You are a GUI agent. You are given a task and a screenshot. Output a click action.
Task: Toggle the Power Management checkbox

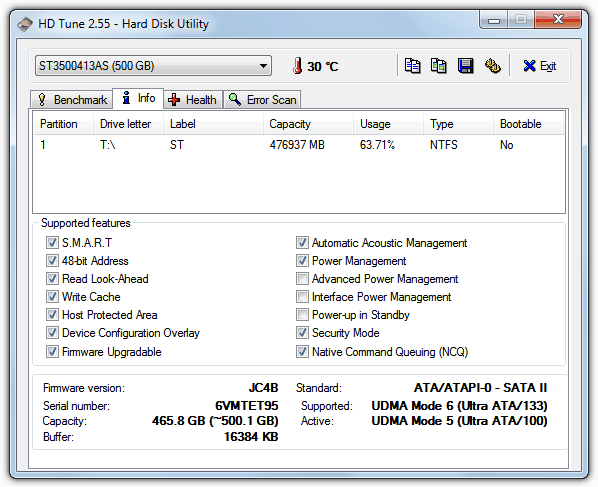coord(302,260)
